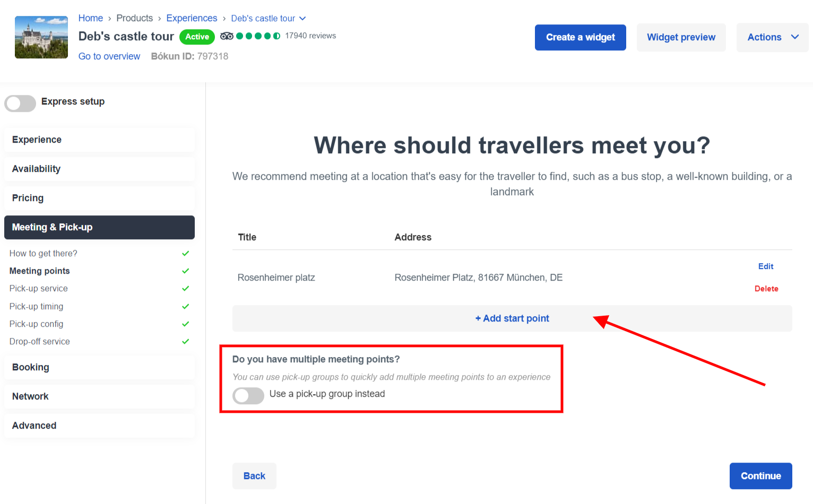
Task: Click the green checkmark beside Meeting points
Action: 185,271
